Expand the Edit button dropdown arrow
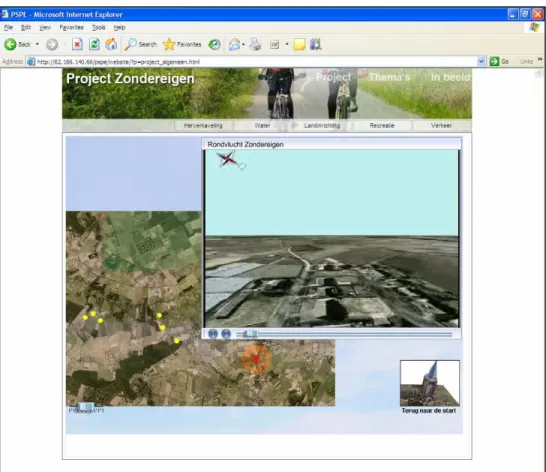 click(287, 44)
